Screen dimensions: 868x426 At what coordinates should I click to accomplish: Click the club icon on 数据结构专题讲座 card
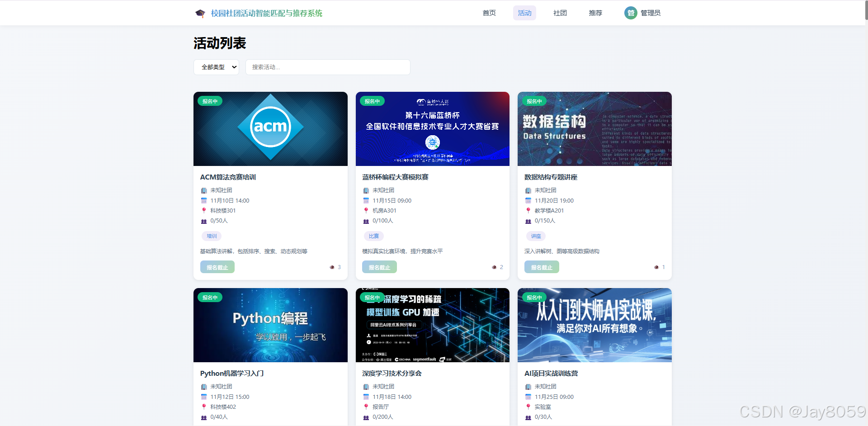[x=528, y=190]
